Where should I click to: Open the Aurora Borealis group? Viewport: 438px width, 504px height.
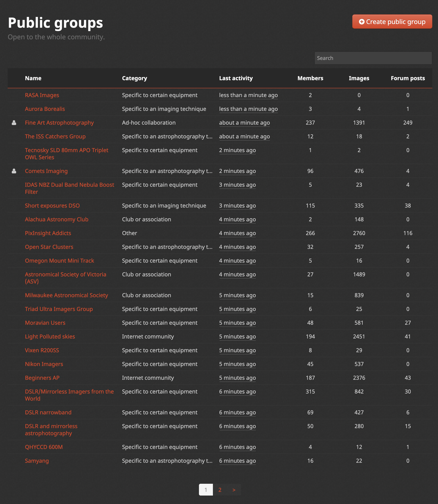click(45, 109)
